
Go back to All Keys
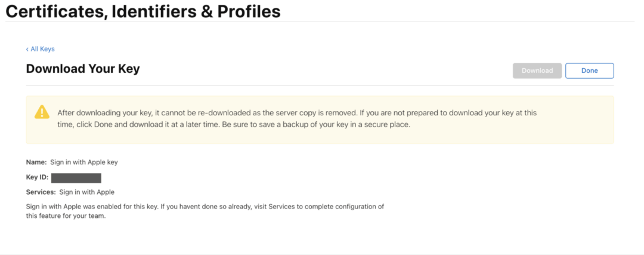pos(41,49)
